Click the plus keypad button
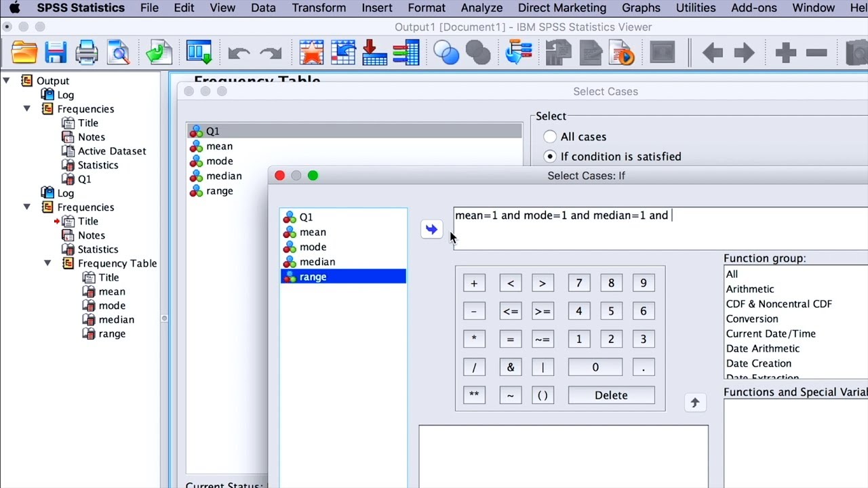The width and height of the screenshot is (868, 488). 474,283
